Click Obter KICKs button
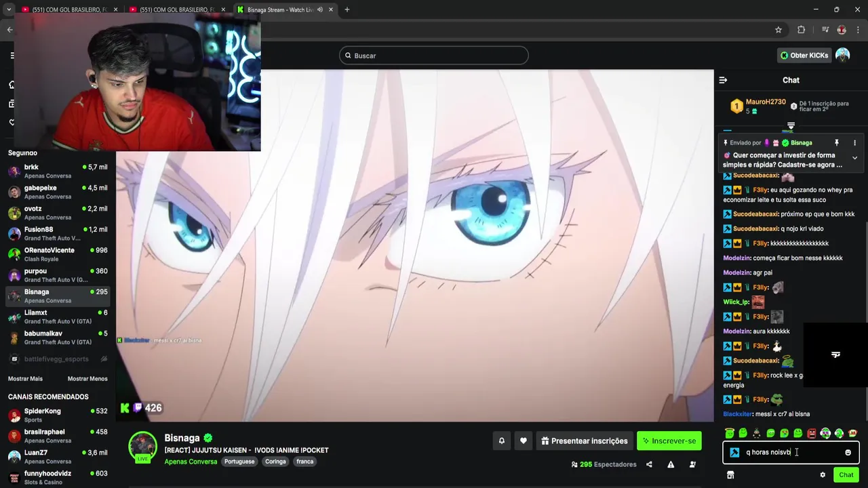Image resolution: width=868 pixels, height=488 pixels. point(804,56)
